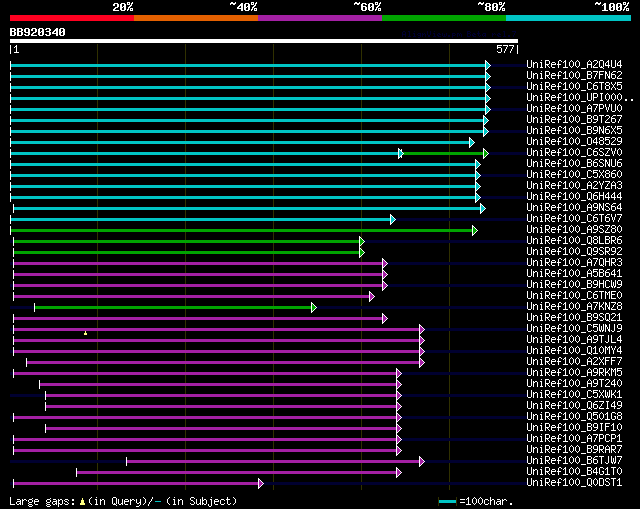Select the UniRef100_B6SNU6 label
Screen dimensions: 640x509
click(x=574, y=164)
